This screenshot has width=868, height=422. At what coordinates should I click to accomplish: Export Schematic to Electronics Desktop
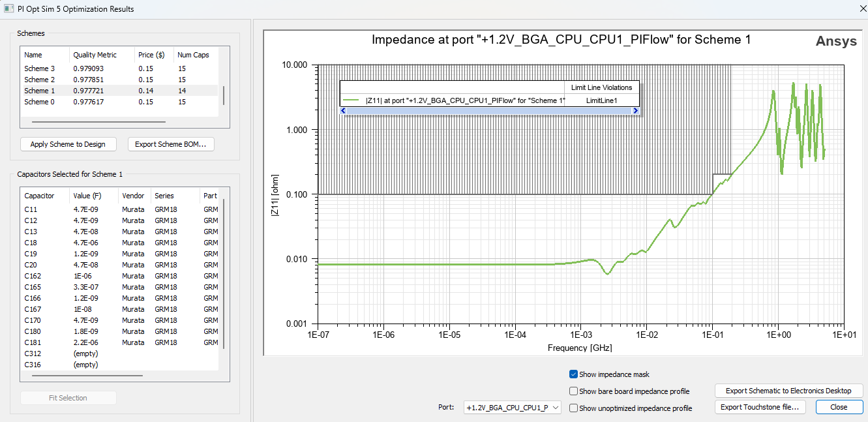[x=788, y=391]
